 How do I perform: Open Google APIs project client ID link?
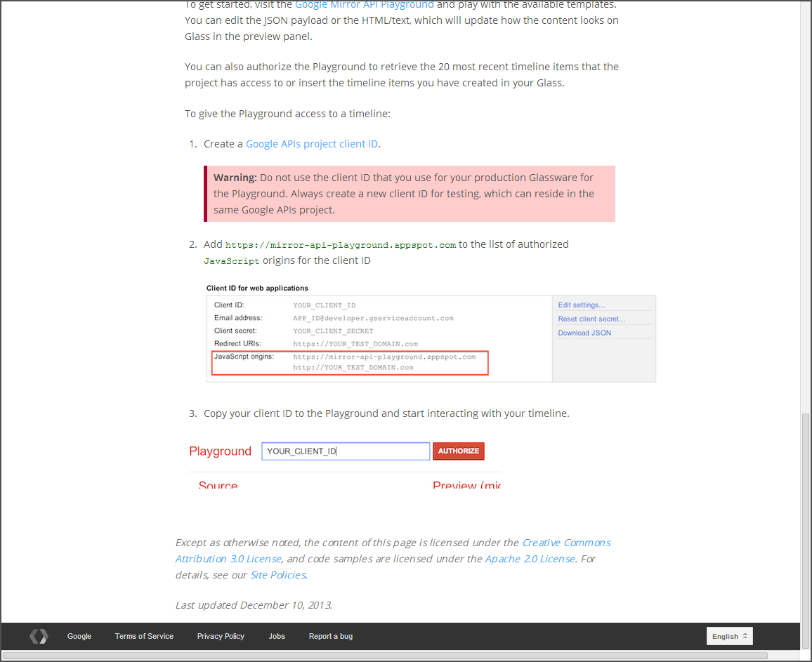(x=312, y=144)
